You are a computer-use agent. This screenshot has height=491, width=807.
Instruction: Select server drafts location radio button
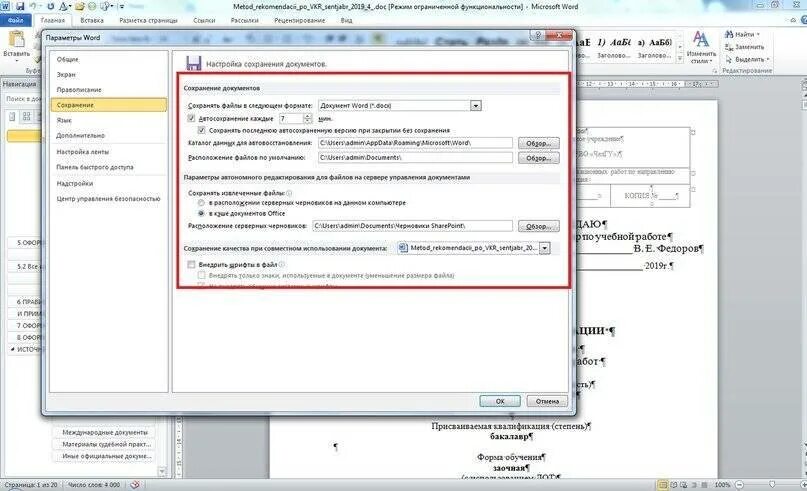(x=201, y=203)
